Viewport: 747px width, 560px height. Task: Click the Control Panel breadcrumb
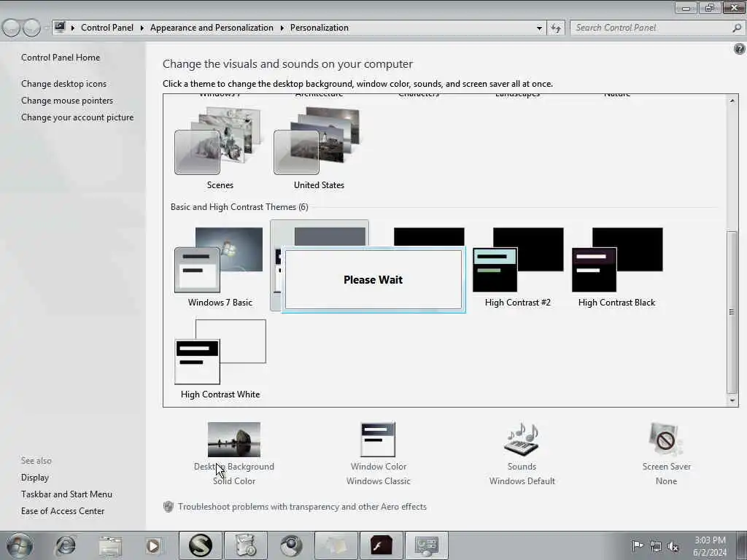point(107,28)
